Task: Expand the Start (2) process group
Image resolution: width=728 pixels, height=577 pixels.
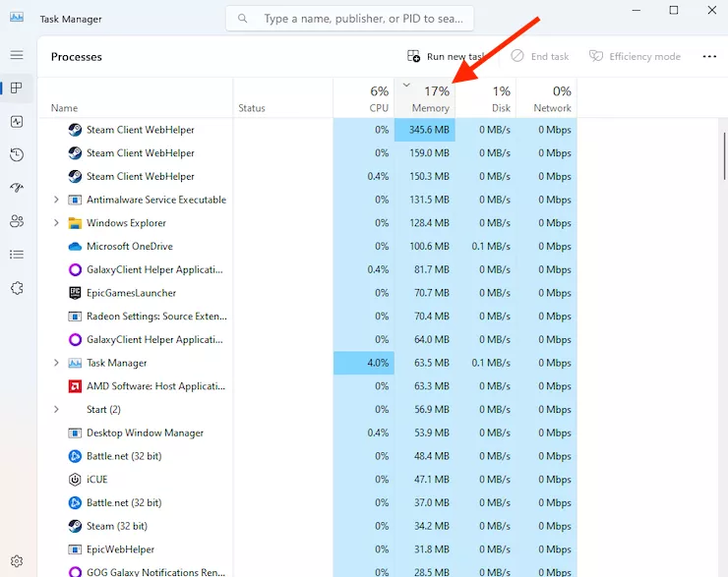Action: point(56,410)
